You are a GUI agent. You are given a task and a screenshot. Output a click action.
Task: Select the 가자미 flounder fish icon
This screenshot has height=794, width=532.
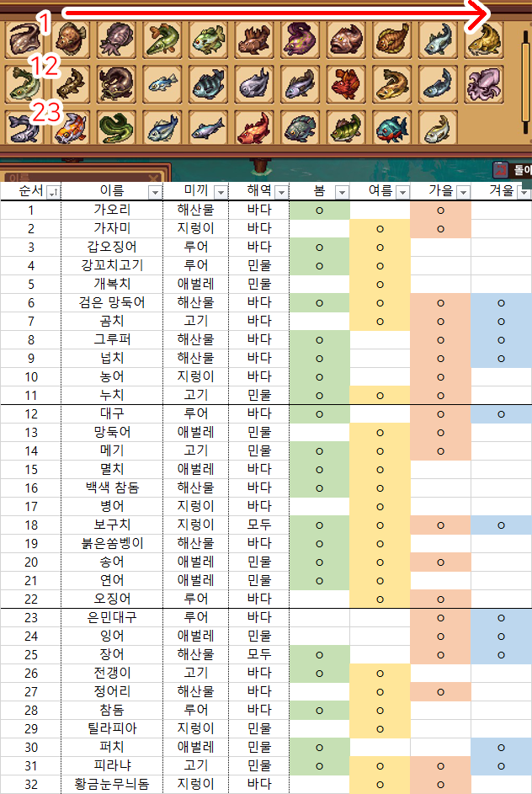[71, 39]
